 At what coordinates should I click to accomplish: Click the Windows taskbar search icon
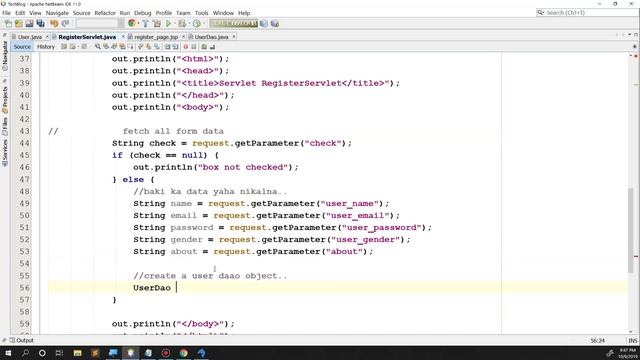[25, 353]
